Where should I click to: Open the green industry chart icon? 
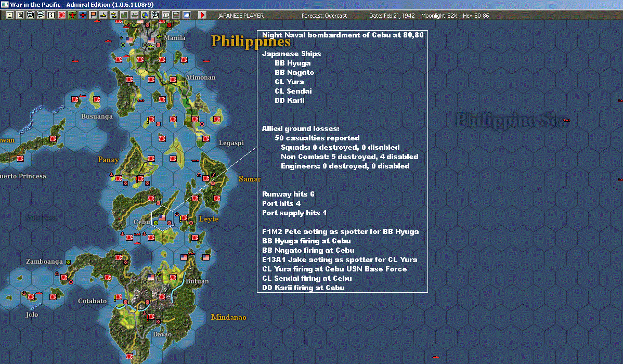(x=124, y=15)
